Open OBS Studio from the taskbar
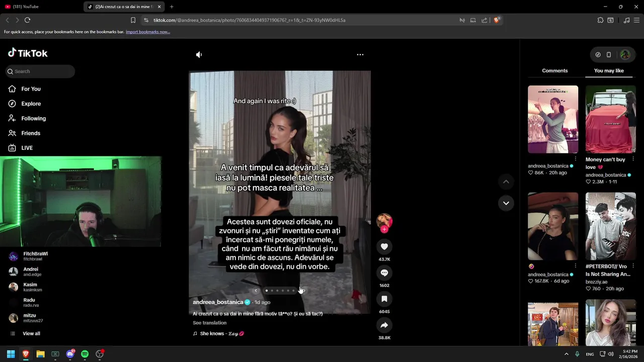Viewport: 644px width, 362px height. [x=100, y=354]
